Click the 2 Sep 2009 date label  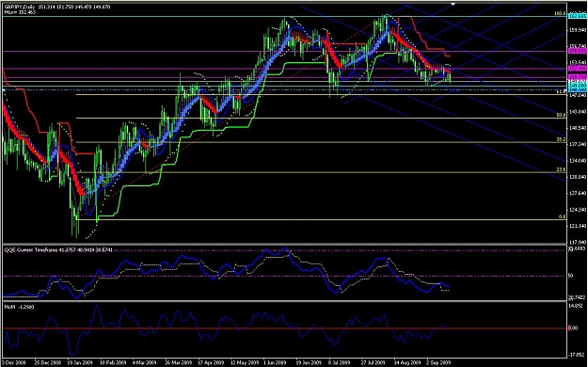click(437, 363)
